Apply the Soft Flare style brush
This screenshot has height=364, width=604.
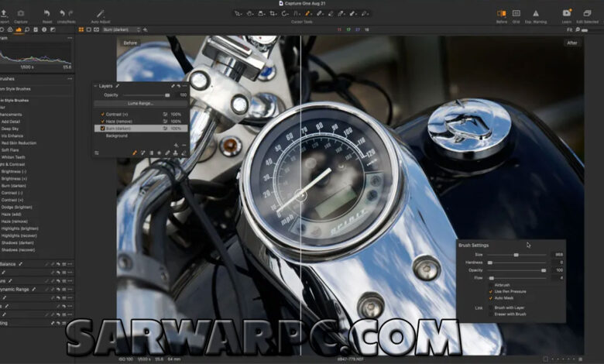[x=10, y=149]
